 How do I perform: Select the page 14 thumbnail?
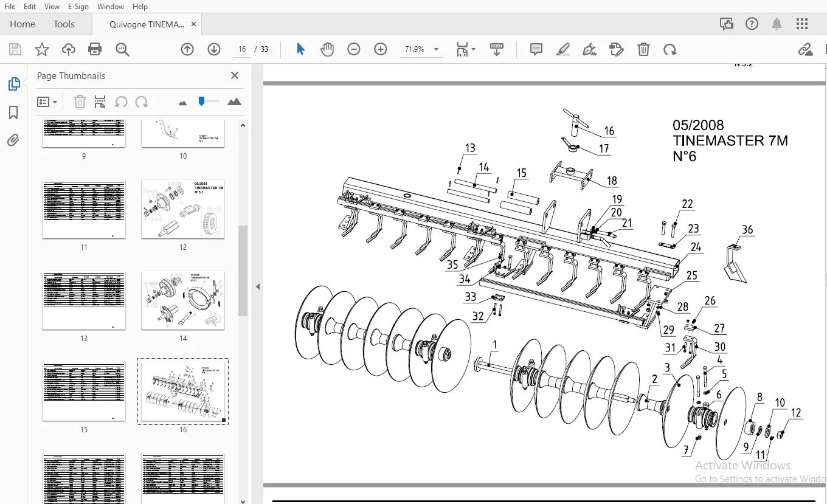click(183, 300)
